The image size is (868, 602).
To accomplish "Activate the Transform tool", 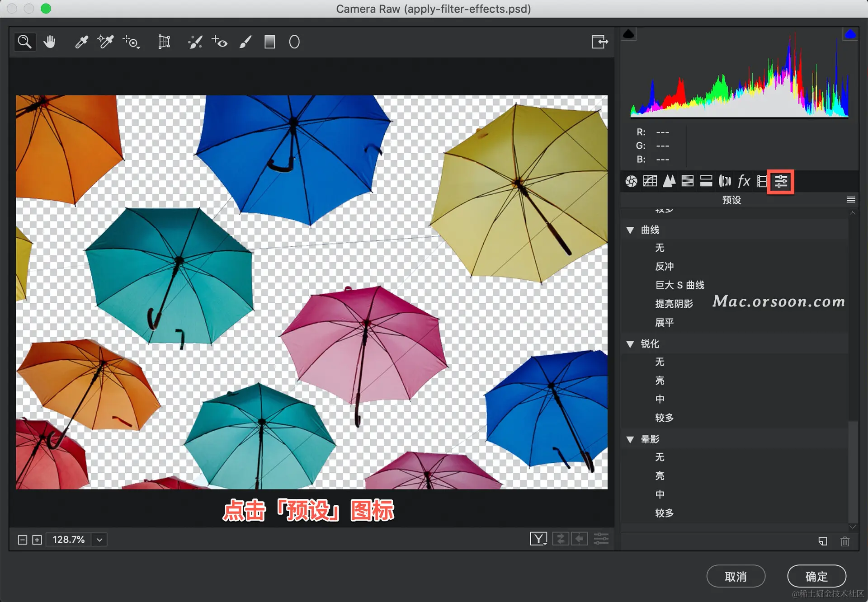I will point(164,42).
